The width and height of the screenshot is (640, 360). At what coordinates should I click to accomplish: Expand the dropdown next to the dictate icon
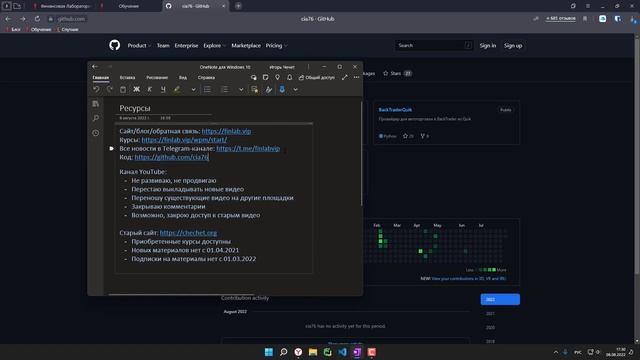[x=296, y=89]
